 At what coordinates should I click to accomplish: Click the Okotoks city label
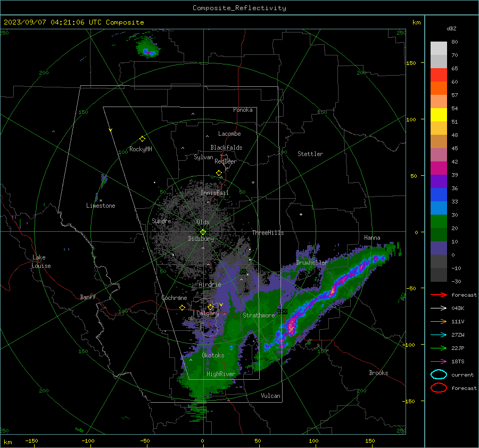pyautogui.click(x=213, y=355)
